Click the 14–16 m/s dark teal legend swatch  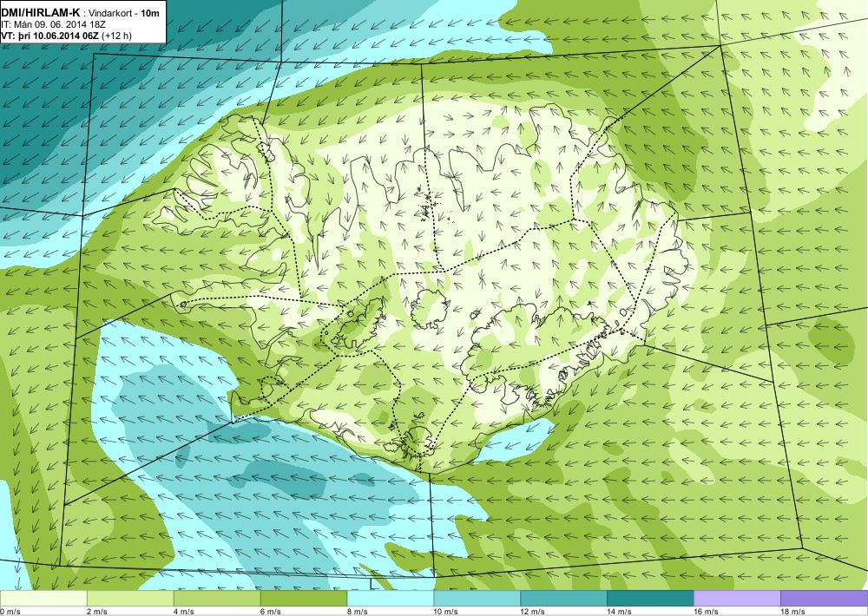click(650, 599)
